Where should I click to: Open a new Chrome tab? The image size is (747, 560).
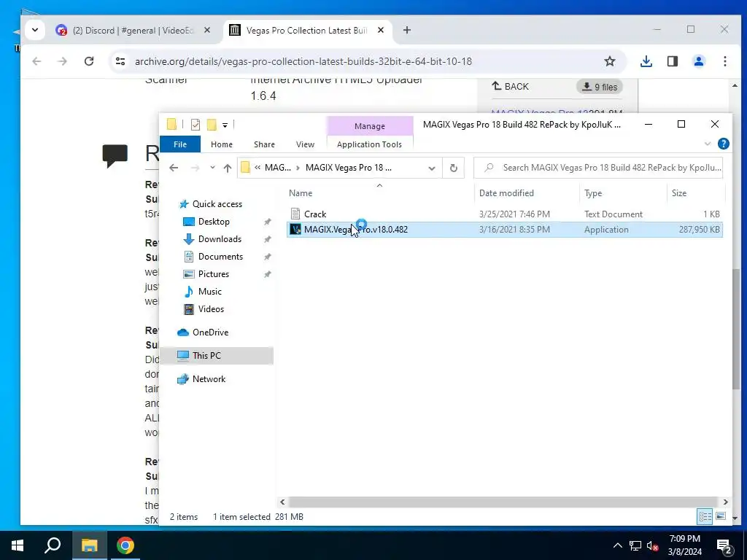pyautogui.click(x=407, y=30)
